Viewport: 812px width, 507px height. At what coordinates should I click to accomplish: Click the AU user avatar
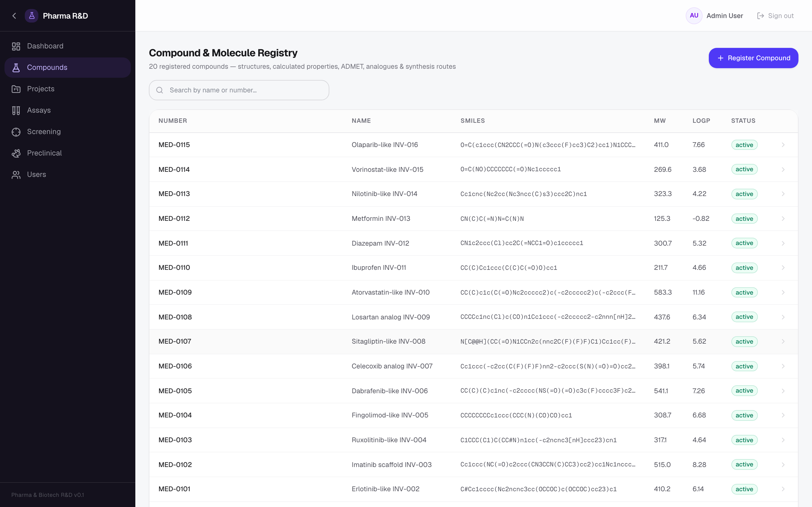click(694, 16)
